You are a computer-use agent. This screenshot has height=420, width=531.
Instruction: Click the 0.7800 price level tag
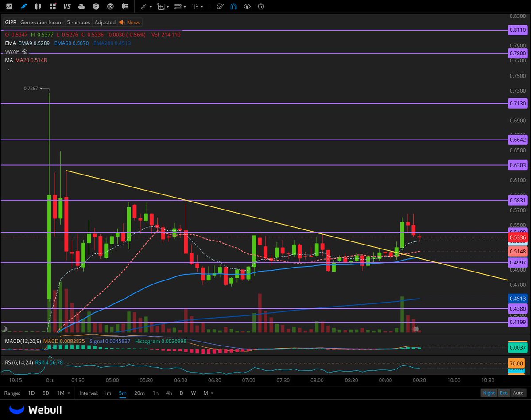(518, 53)
